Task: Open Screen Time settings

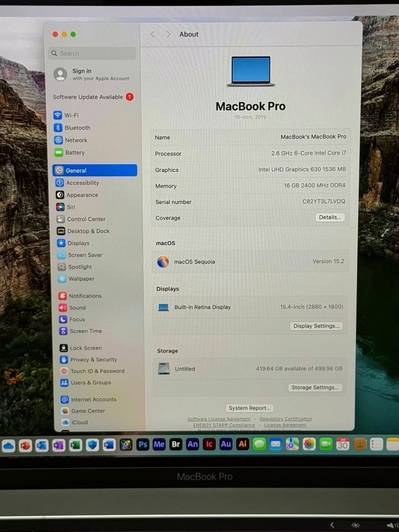Action: click(x=81, y=331)
